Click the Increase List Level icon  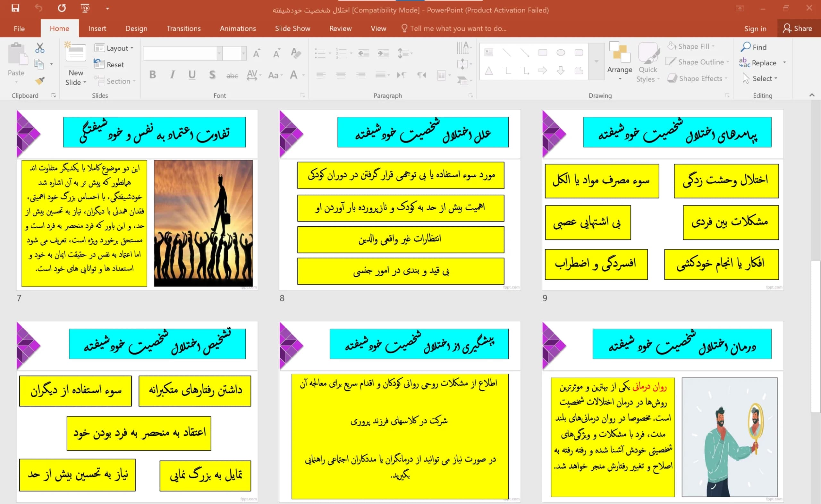[x=383, y=53]
